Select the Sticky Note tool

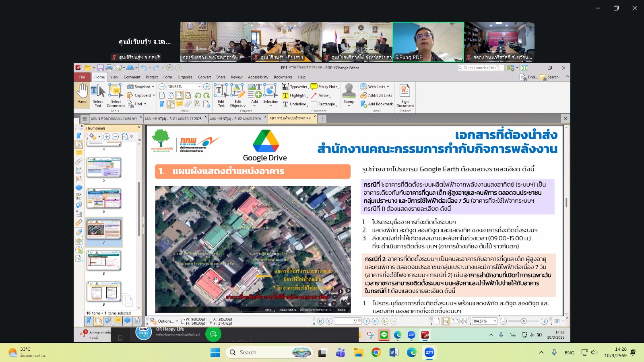pyautogui.click(x=324, y=87)
